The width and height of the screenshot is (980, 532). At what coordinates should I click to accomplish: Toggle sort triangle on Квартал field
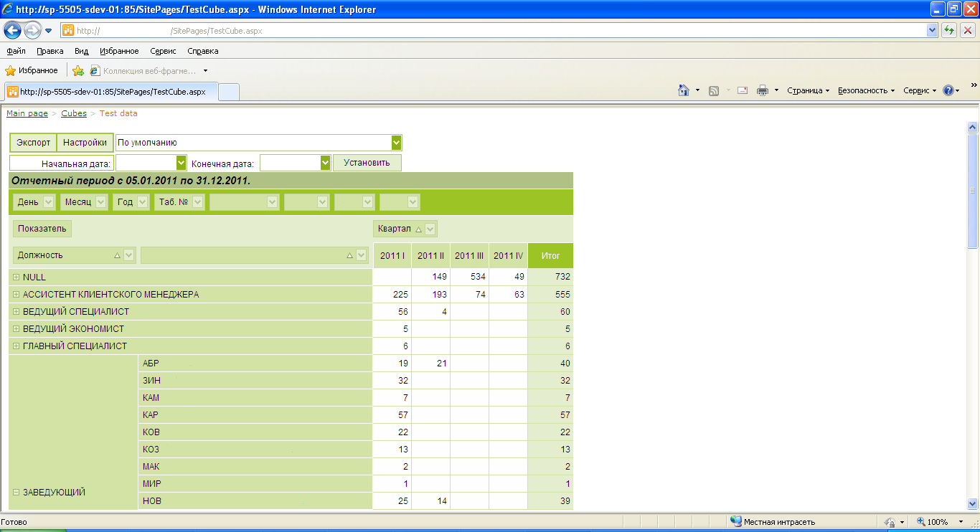418,229
